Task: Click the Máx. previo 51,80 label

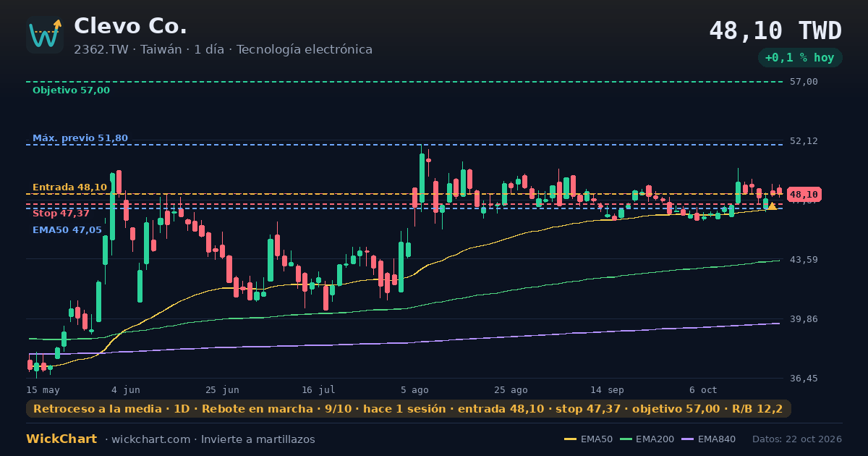Action: [x=80, y=138]
